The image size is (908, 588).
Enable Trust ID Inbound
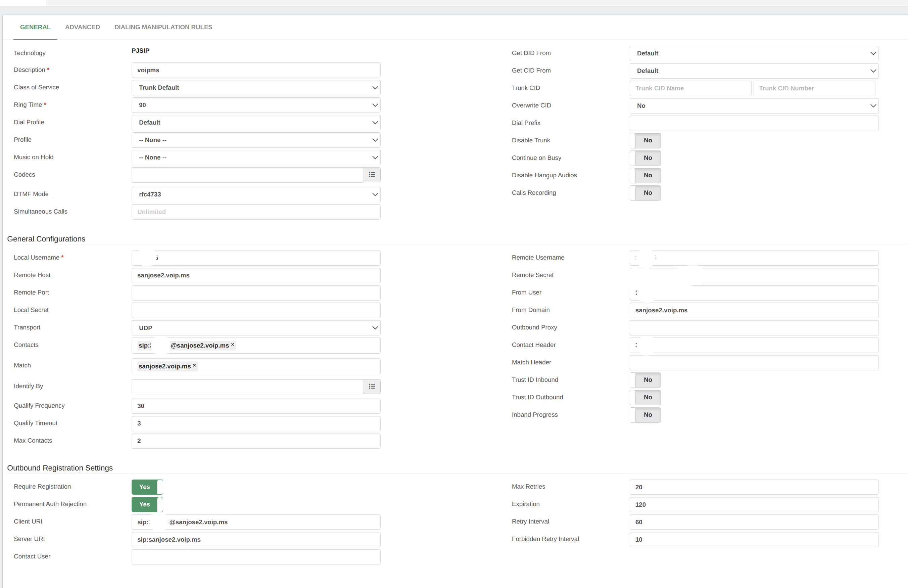tap(645, 380)
